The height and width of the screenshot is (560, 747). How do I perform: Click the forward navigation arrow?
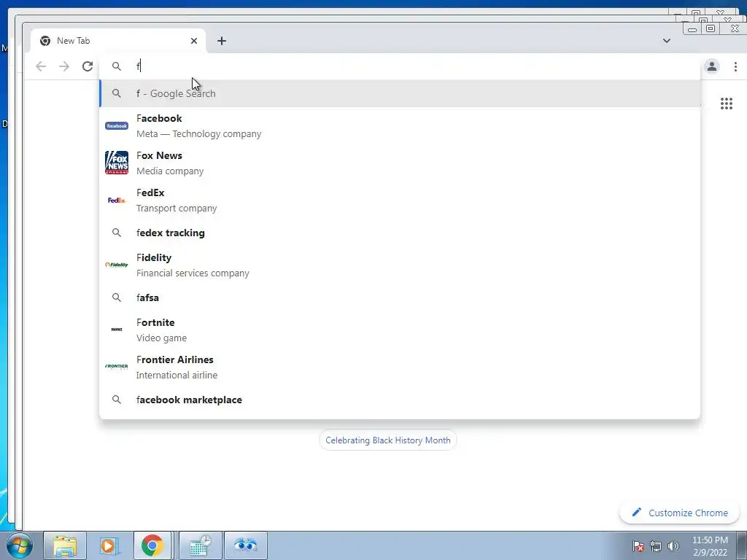[x=64, y=66]
